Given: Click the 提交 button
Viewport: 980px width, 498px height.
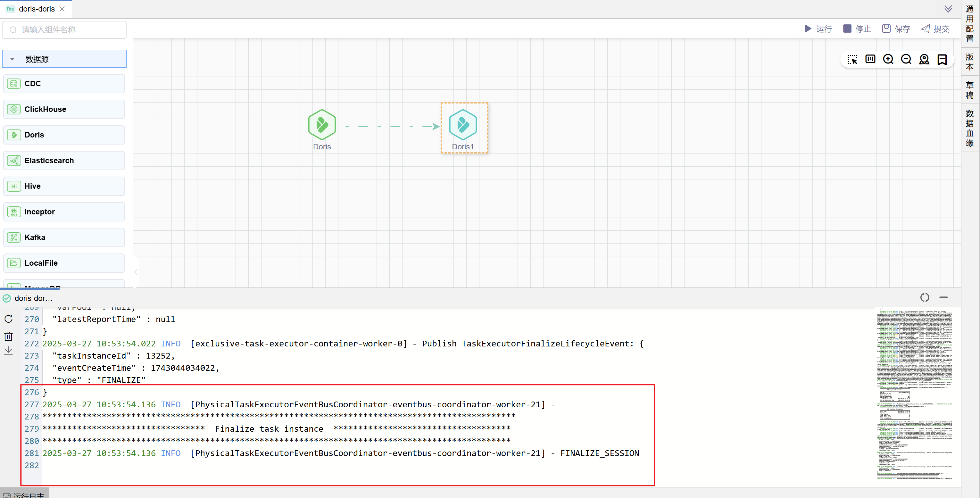Looking at the screenshot, I should pyautogui.click(x=935, y=29).
